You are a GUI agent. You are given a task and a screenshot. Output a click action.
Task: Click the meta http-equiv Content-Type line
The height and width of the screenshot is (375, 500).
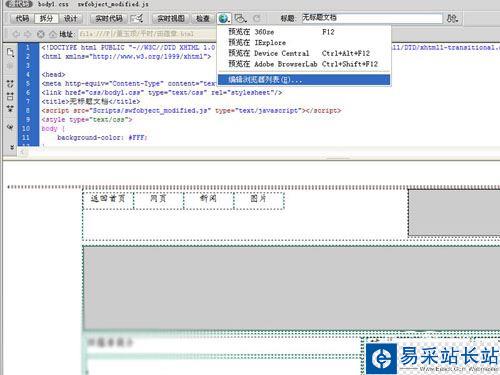129,83
